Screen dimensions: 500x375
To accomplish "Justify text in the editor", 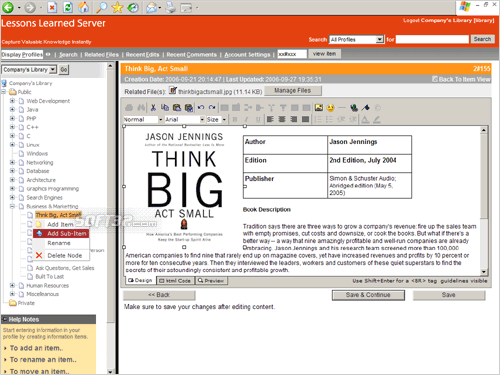I will pos(305,119).
